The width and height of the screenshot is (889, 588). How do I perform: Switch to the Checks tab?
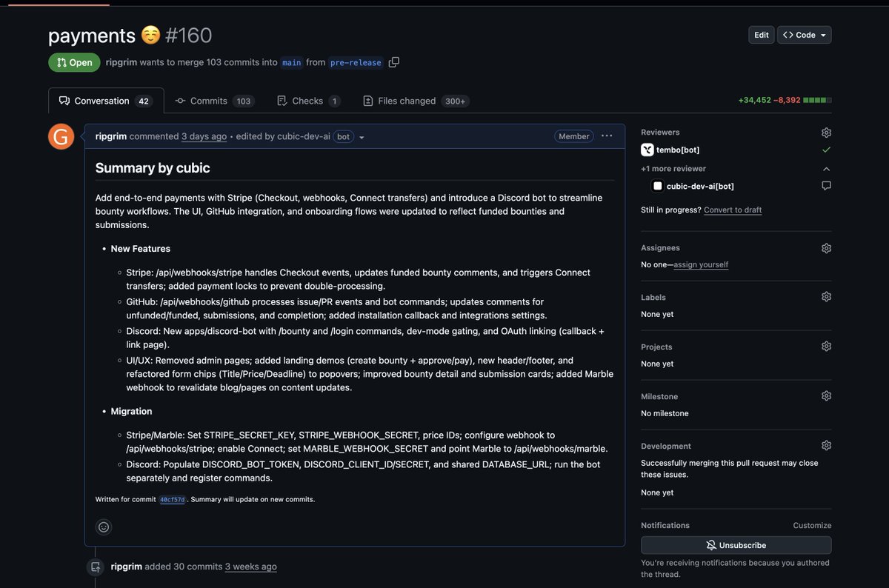(x=308, y=101)
